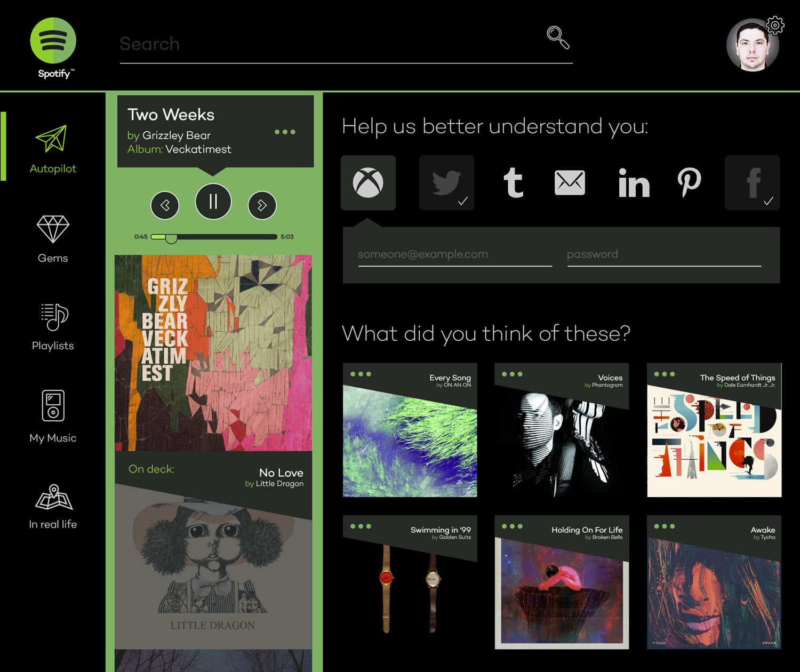Connect the Tumblr account
Screen dimensions: 800x672
(513, 182)
